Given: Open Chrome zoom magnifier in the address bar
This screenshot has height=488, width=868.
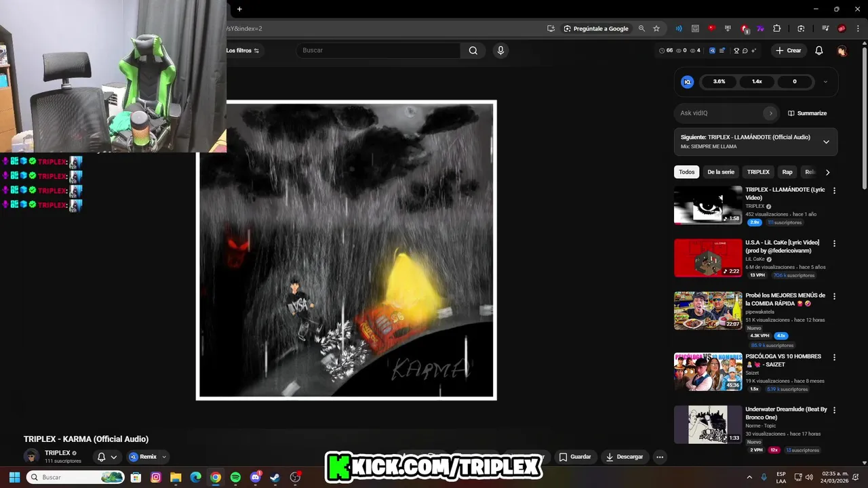Looking at the screenshot, I should pyautogui.click(x=642, y=28).
